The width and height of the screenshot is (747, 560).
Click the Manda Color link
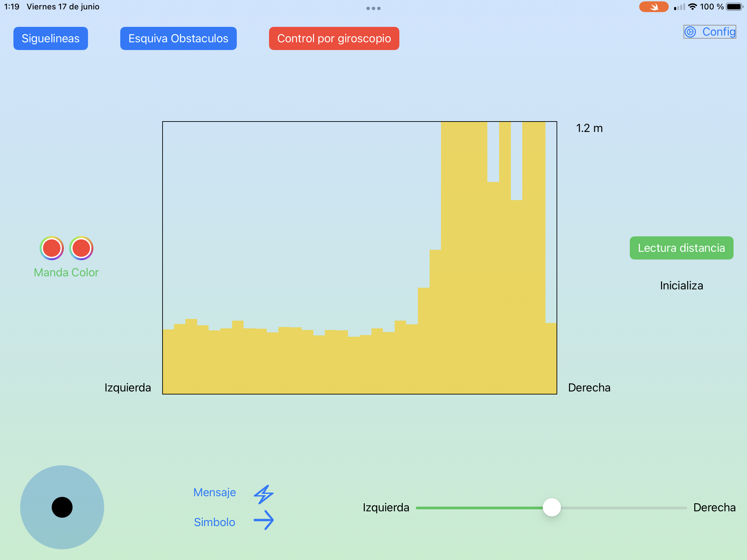66,272
